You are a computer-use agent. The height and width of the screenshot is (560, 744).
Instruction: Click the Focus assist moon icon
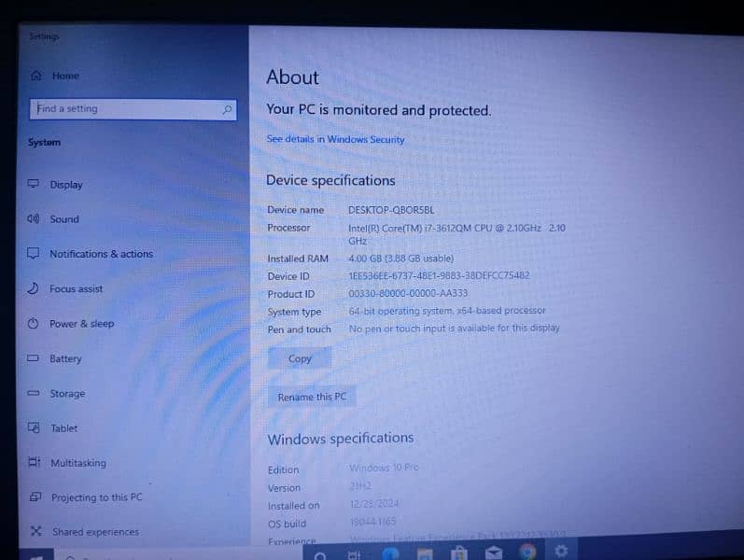point(33,288)
